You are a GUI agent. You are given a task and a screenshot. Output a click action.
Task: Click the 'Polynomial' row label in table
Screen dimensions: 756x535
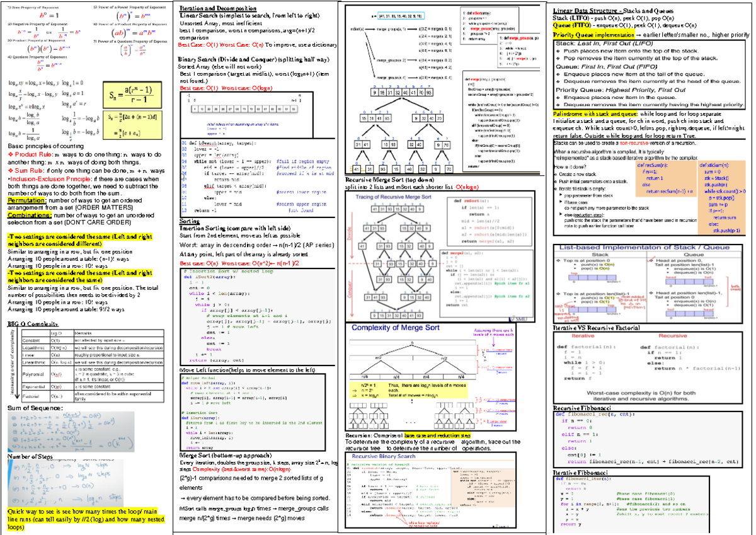tap(33, 374)
